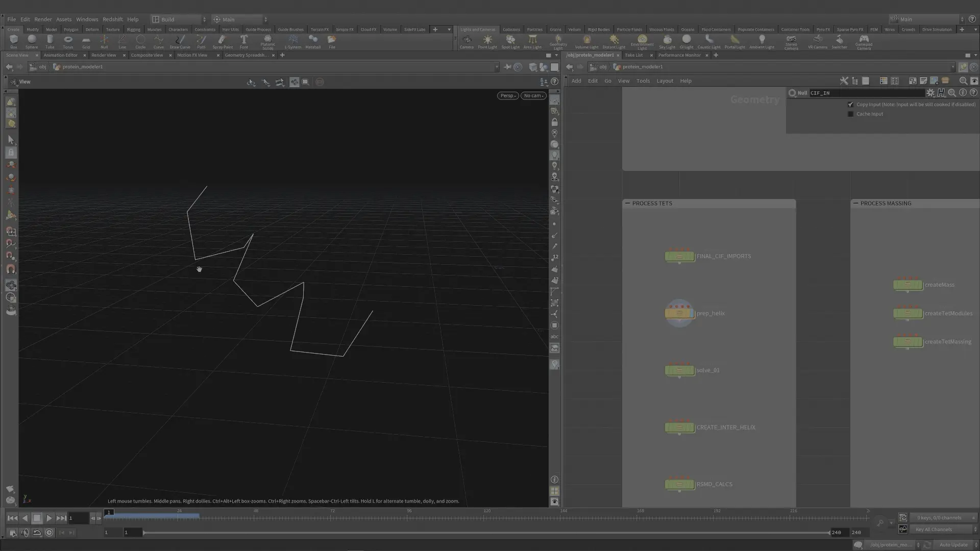The image size is (980, 551).
Task: Open the network editor Layout menu
Action: (665, 81)
